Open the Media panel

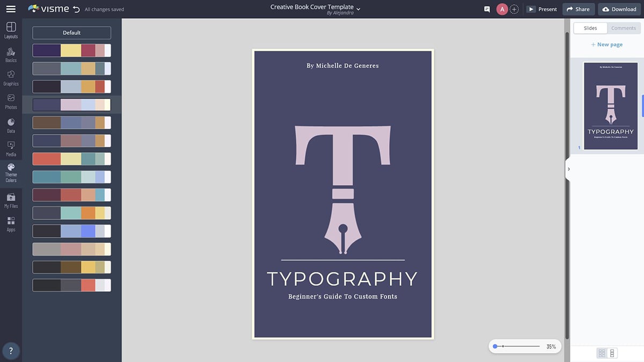click(11, 149)
